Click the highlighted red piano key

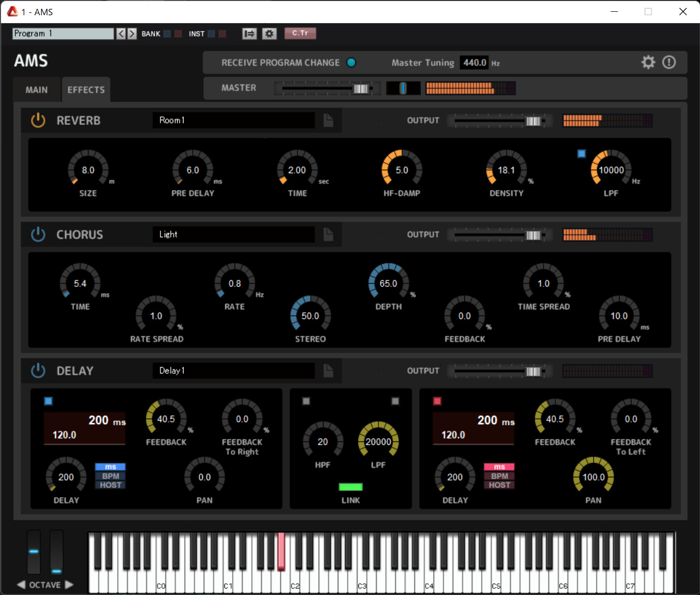281,551
